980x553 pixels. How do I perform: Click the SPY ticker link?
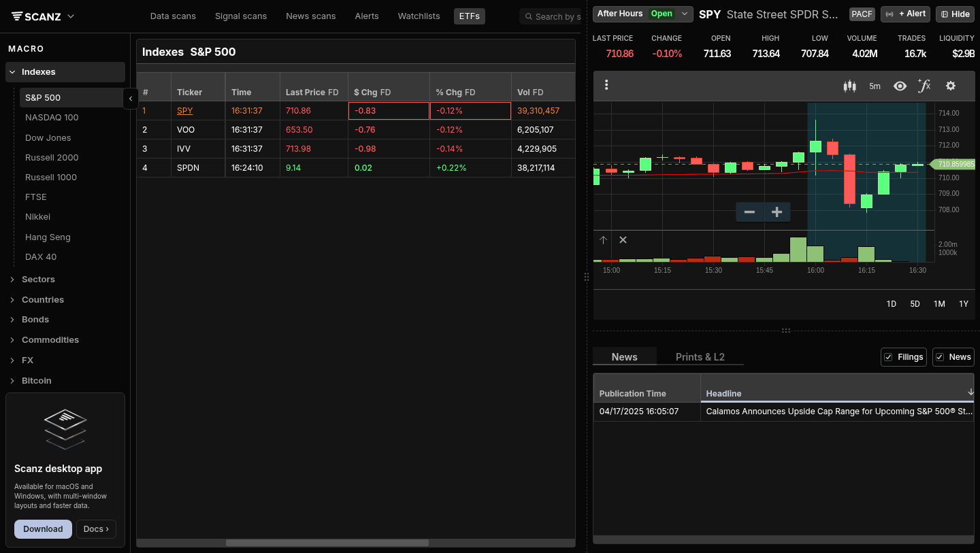point(184,111)
